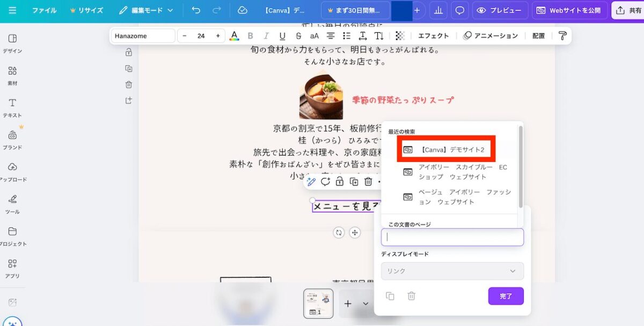Click the 完了 button
644x326 pixels.
point(506,296)
